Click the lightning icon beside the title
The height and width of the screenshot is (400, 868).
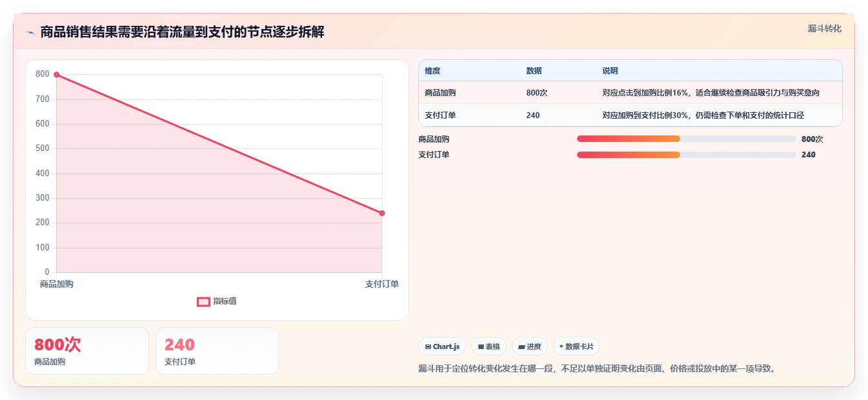click(30, 32)
